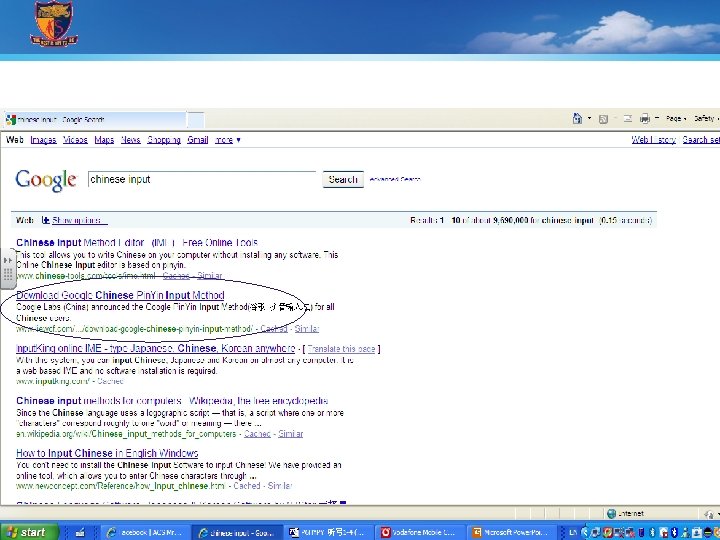Open a new blank browser tab
This screenshot has width=720, height=540.
pos(196,120)
